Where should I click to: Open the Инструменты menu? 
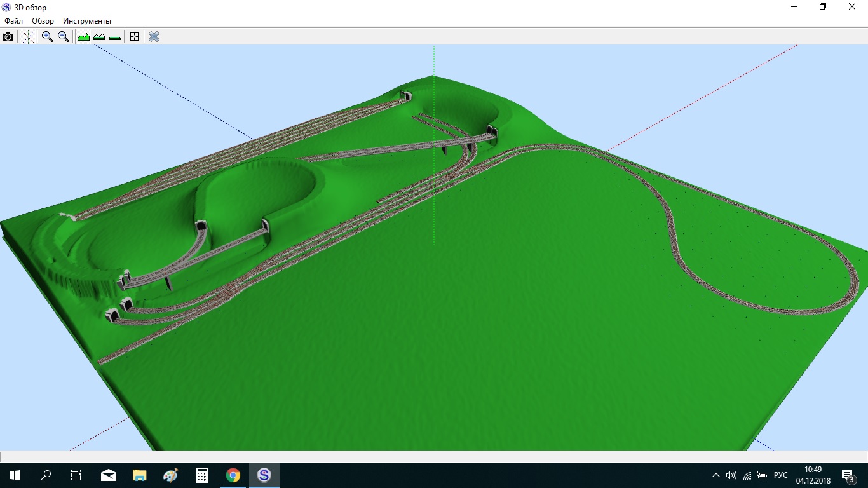86,21
